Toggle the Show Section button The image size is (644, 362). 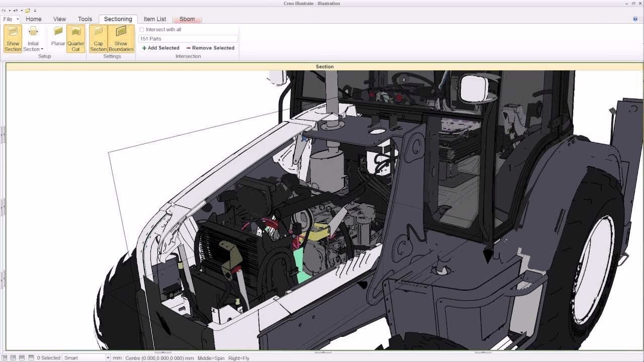[x=13, y=39]
